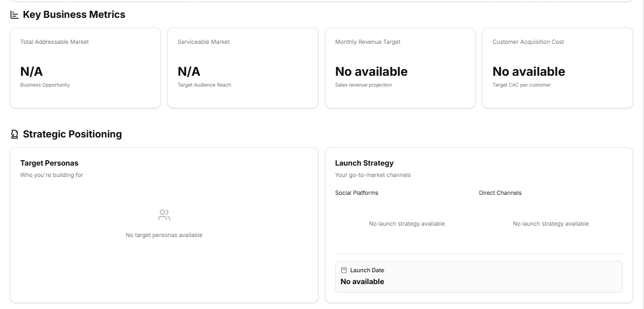This screenshot has height=309, width=644.
Task: Click the No available value under Launch Date
Action: pyautogui.click(x=362, y=281)
